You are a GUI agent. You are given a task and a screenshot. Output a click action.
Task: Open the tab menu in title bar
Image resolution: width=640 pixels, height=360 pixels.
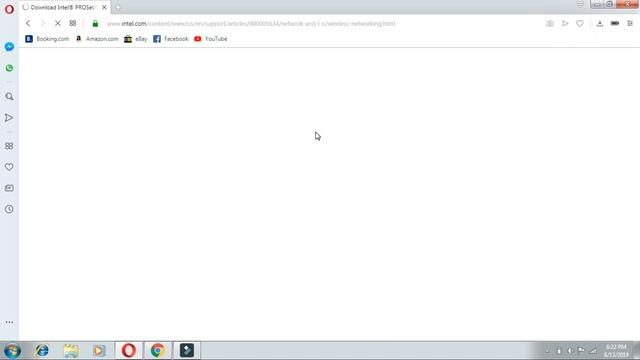(580, 4)
